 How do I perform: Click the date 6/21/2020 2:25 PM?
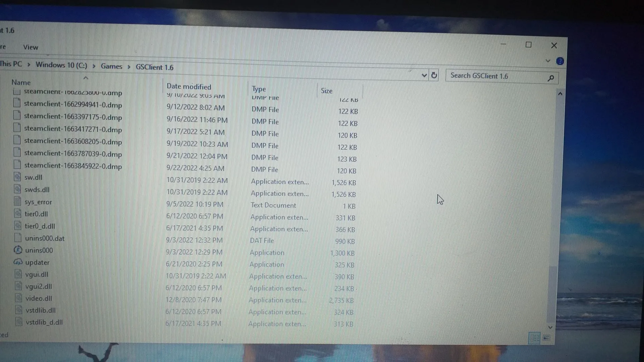pos(194,264)
